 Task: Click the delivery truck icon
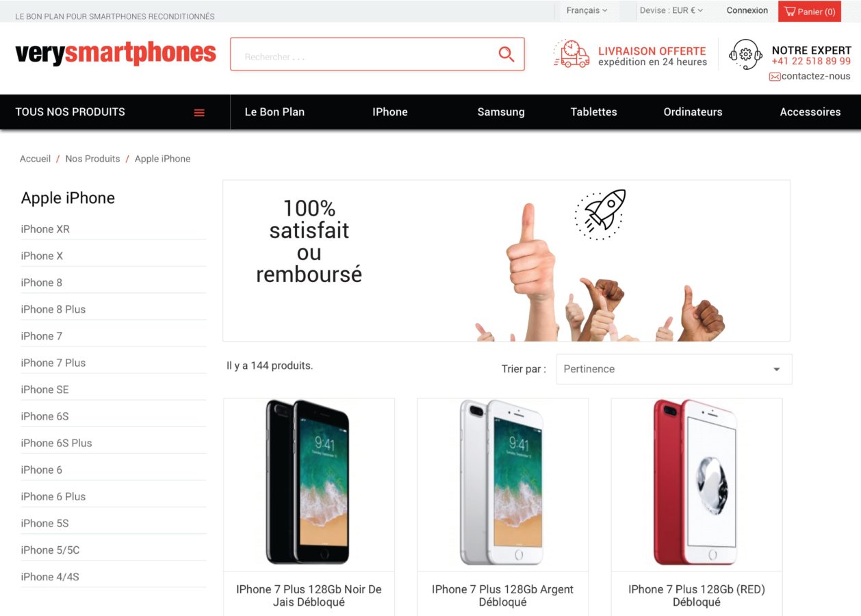tap(571, 54)
